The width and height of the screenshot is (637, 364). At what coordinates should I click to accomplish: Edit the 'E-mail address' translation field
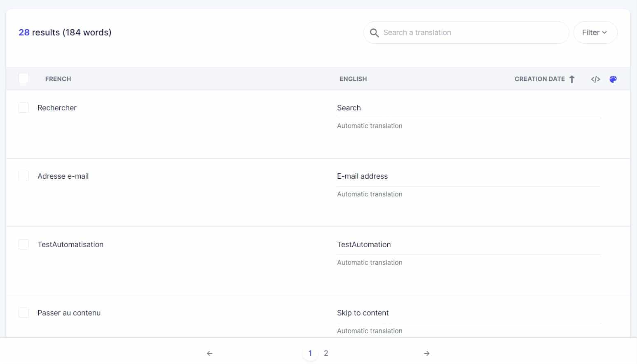pos(468,176)
